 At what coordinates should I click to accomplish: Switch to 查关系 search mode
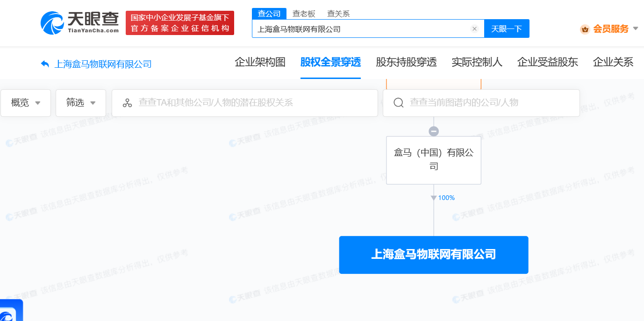[337, 14]
